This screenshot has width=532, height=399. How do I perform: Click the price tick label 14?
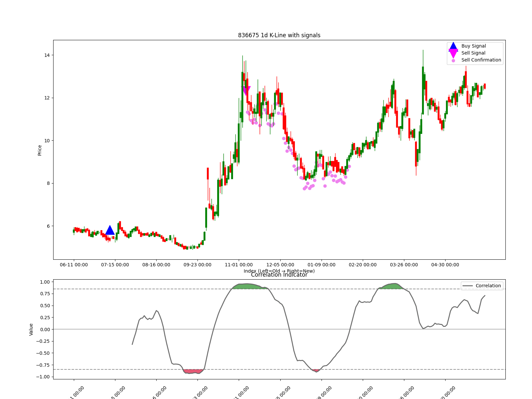[47, 55]
